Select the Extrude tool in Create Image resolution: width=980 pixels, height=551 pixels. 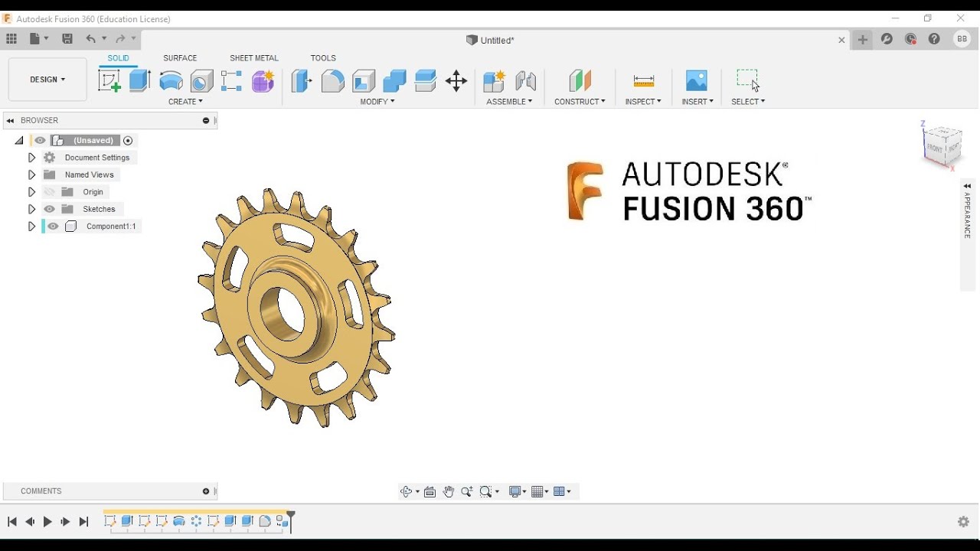[x=140, y=80]
